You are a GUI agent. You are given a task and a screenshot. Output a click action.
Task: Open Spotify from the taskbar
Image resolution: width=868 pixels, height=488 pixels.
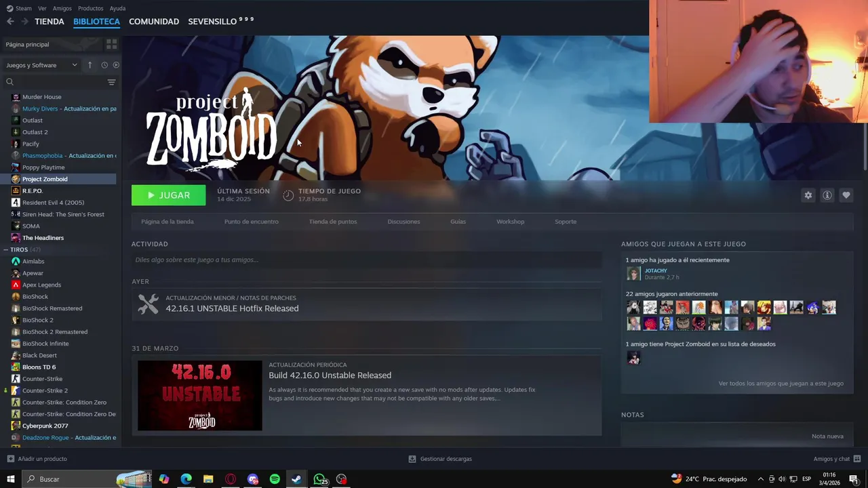[x=275, y=479]
